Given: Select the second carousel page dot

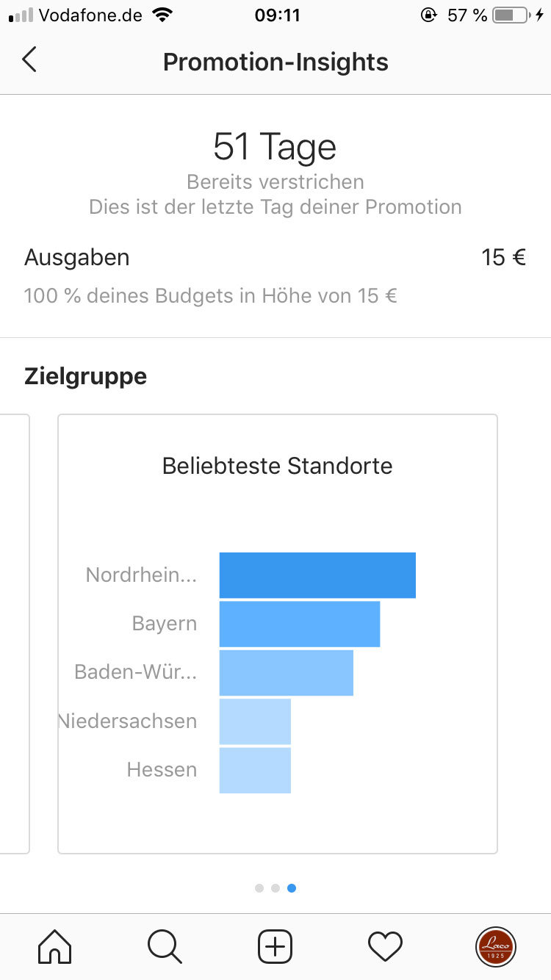Looking at the screenshot, I should pyautogui.click(x=275, y=888).
